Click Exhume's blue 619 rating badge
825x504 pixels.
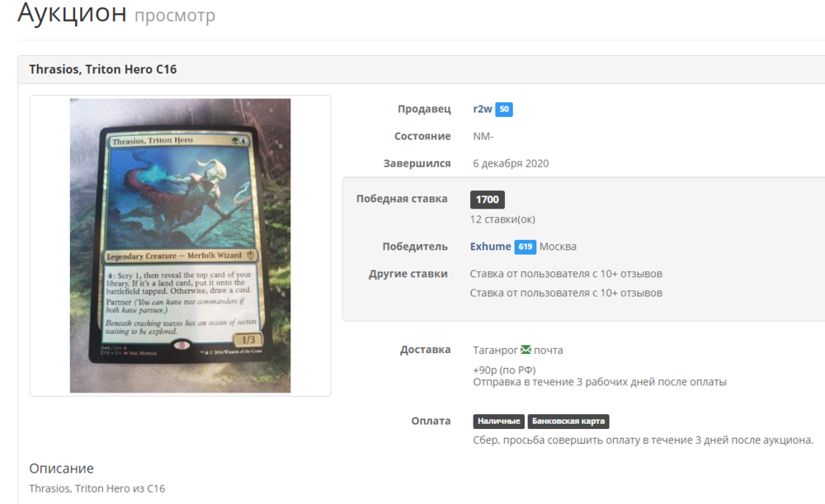coord(525,246)
